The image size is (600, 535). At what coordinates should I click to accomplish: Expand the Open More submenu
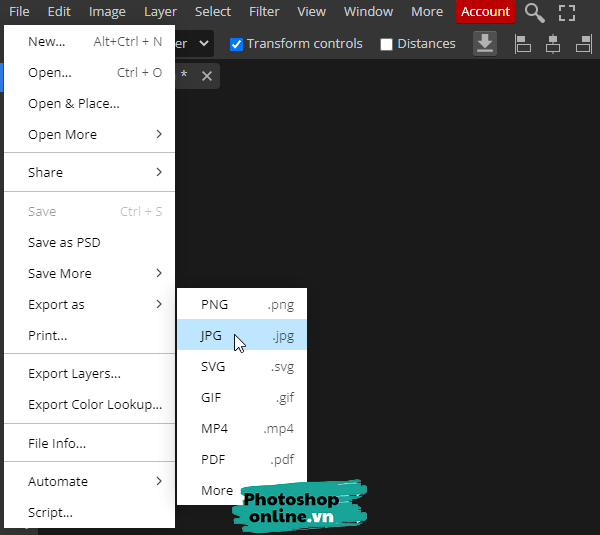click(x=90, y=135)
